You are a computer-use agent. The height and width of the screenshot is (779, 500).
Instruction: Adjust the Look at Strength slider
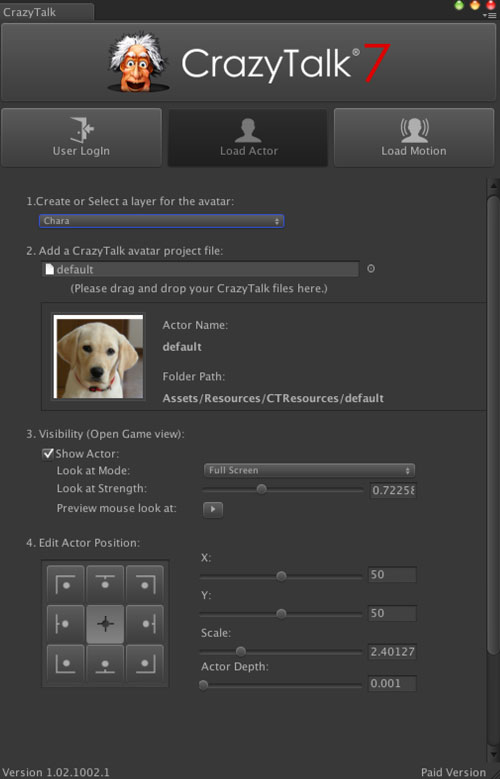coord(283,490)
